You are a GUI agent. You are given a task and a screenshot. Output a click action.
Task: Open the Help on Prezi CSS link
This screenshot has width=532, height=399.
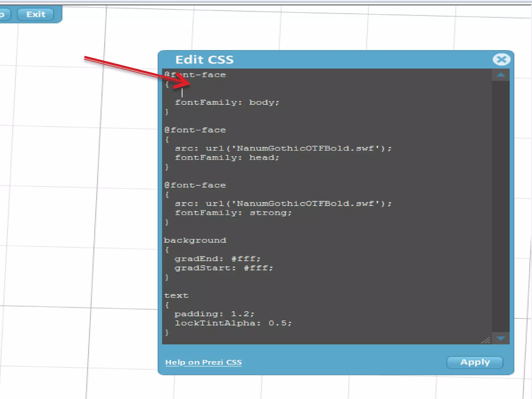(x=203, y=362)
